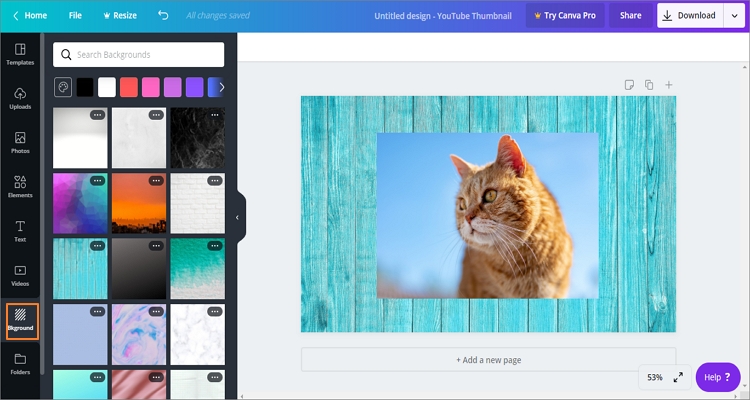The image size is (750, 400).
Task: Click the add notes icon above canvas
Action: [629, 85]
